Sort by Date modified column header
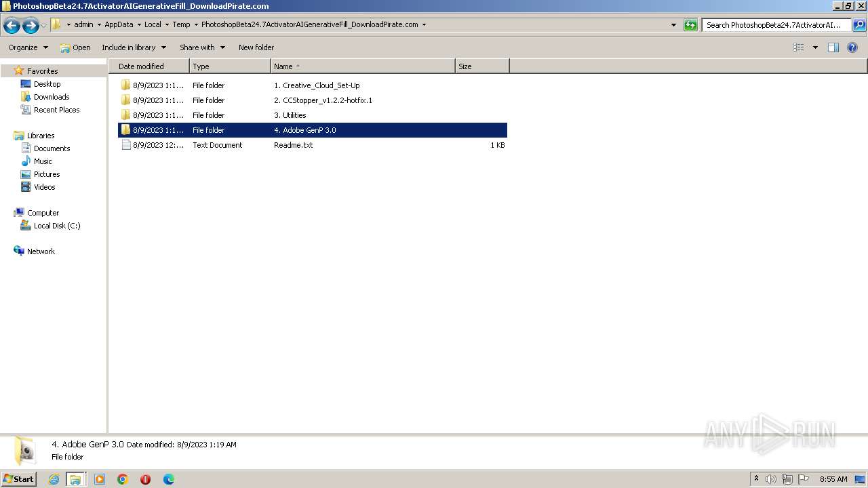The width and height of the screenshot is (868, 488). pyautogui.click(x=149, y=66)
